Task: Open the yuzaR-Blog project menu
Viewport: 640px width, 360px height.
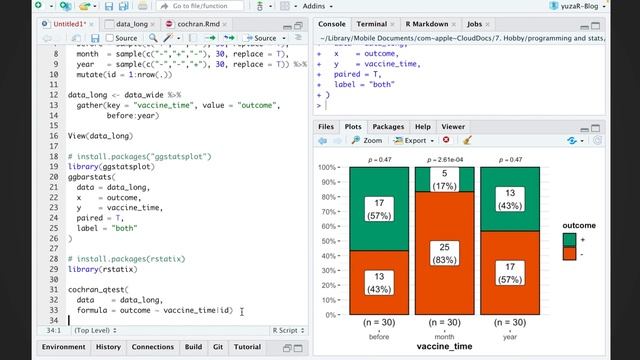Action: 578,6
